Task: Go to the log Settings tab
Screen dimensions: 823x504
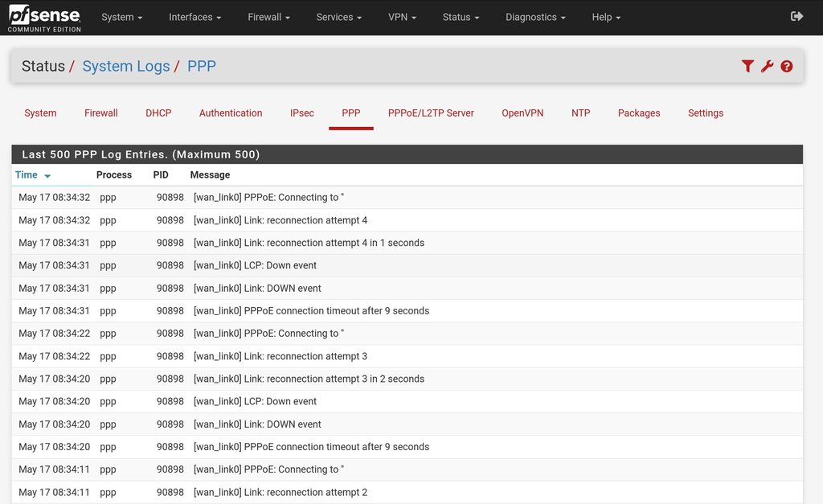Action: (706, 113)
